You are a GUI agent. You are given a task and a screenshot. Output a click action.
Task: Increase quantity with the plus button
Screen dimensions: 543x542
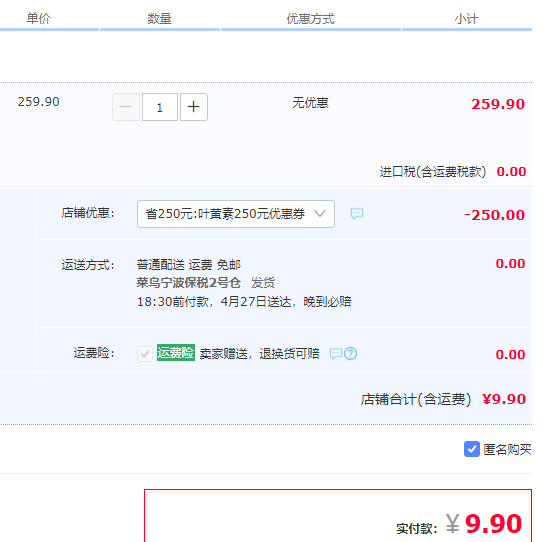click(194, 107)
